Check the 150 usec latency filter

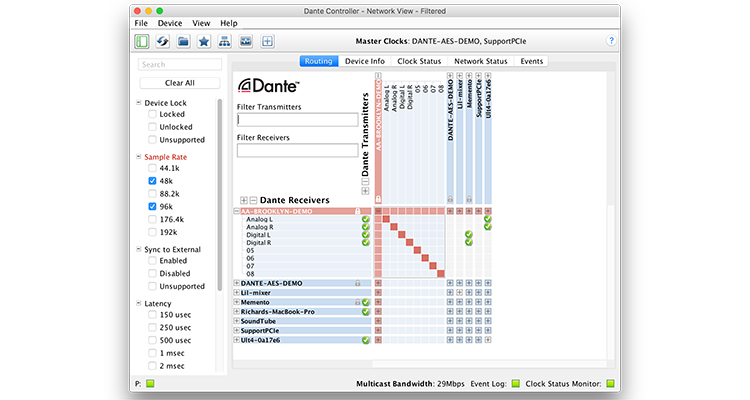[x=152, y=315]
